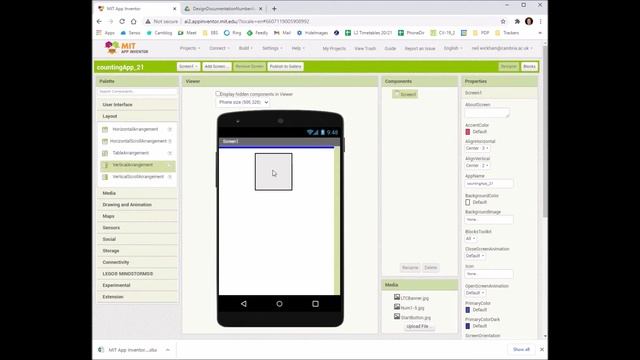Screen dimensions: 640x360
Task: Expand the Drawing and Animation palette section
Action: [138, 204]
